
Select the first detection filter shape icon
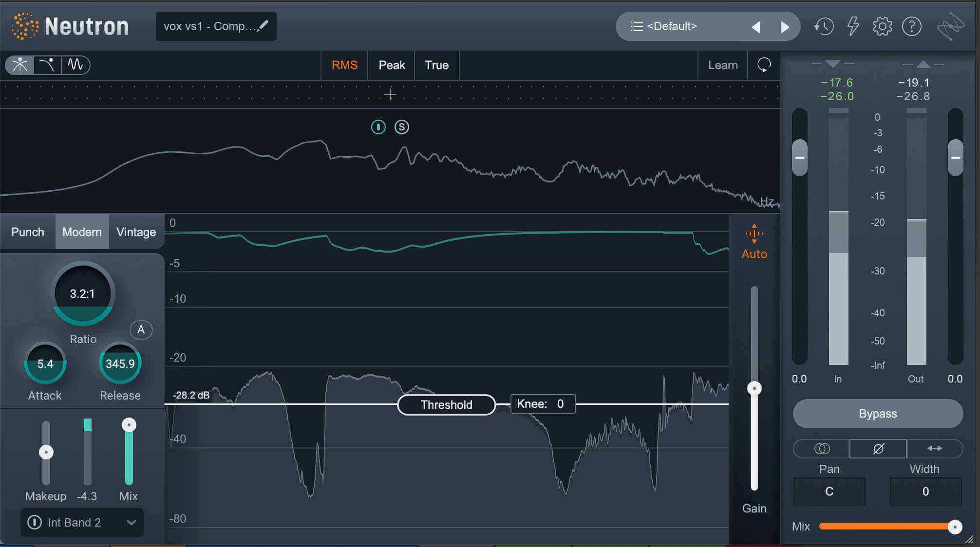point(19,65)
